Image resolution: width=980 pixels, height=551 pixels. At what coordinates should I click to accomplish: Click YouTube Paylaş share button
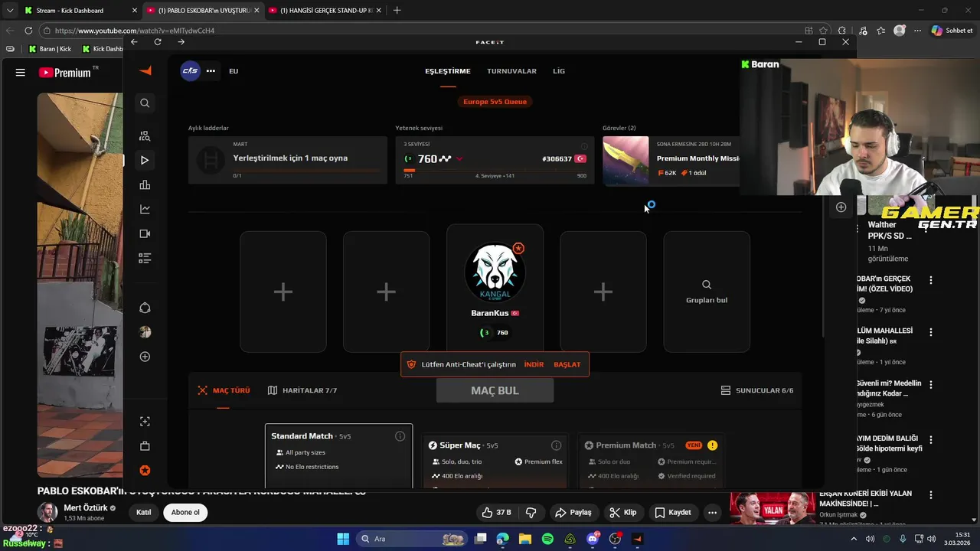coord(573,512)
